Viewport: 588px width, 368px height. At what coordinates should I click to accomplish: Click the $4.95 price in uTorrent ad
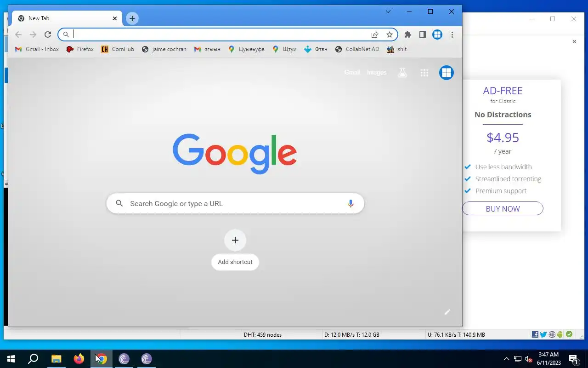pos(503,138)
